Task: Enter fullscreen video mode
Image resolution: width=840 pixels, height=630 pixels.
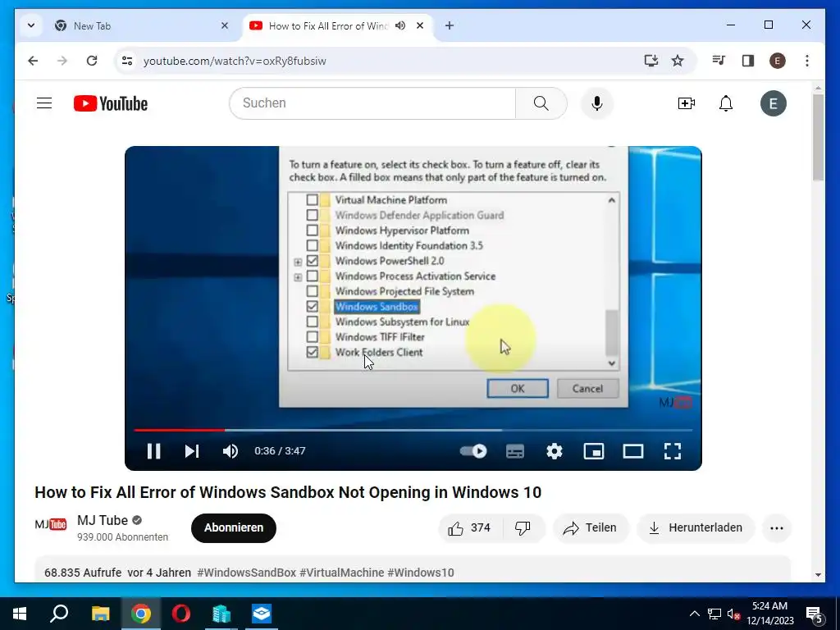Action: (673, 451)
